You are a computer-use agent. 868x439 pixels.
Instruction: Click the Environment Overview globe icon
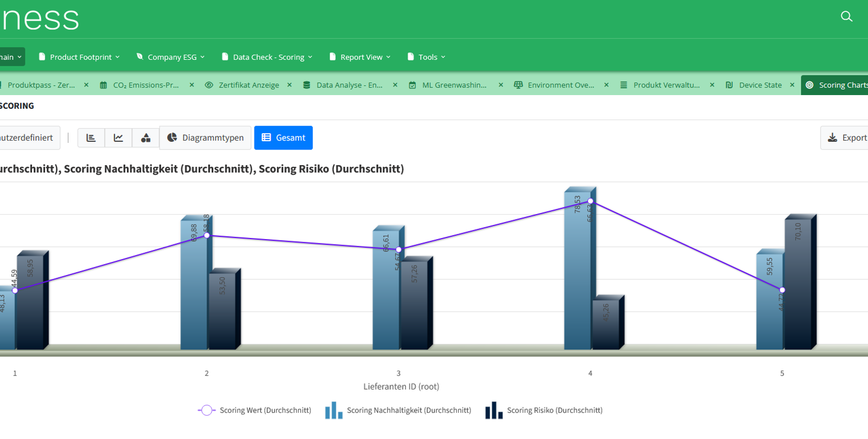[518, 85]
